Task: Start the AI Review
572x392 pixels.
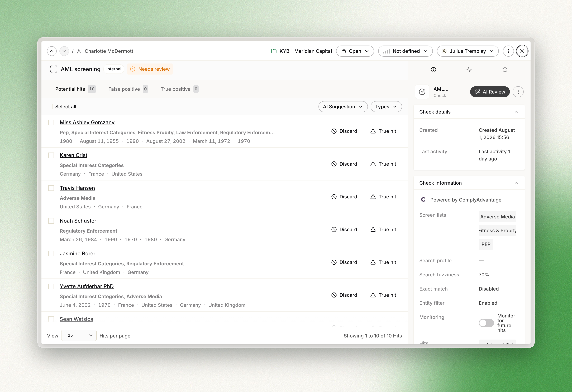Action: (490, 92)
